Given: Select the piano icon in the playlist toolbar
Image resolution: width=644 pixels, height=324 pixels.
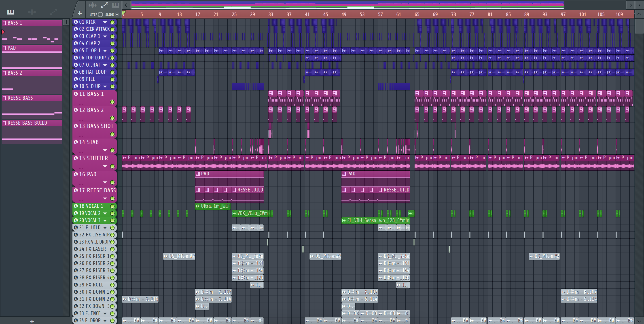Looking at the screenshot, I should [x=116, y=5].
